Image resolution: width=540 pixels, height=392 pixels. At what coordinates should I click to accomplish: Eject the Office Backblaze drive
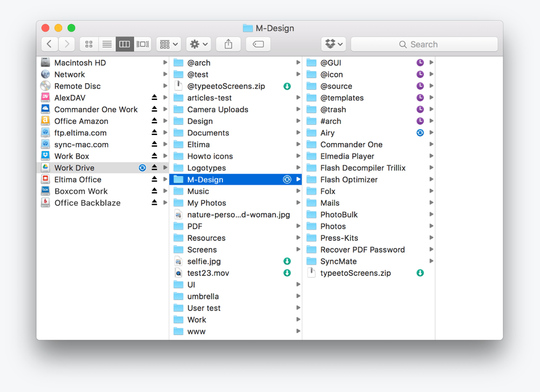[x=154, y=202]
